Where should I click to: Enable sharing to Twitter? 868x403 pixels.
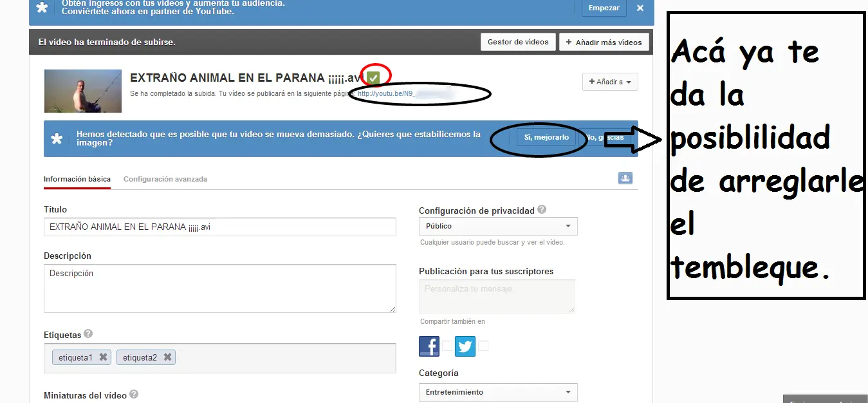[483, 346]
